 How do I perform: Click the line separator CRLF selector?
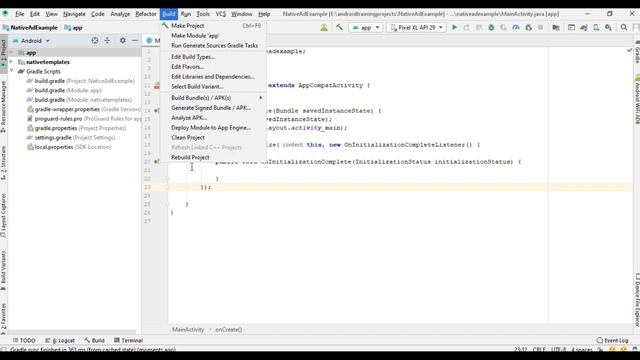click(x=539, y=350)
